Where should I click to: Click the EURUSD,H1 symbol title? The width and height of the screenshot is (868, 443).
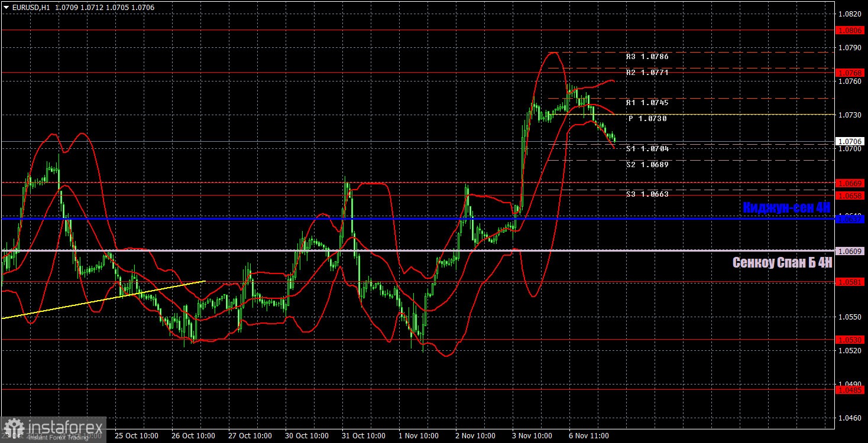31,8
